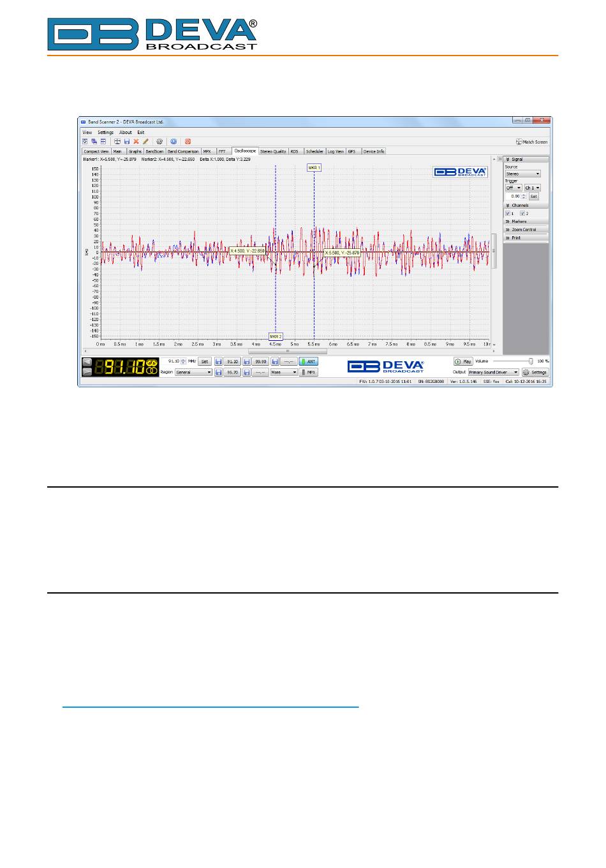This screenshot has width=606, height=868.
Task: Open the Settings menu in menu bar
Action: click(105, 132)
